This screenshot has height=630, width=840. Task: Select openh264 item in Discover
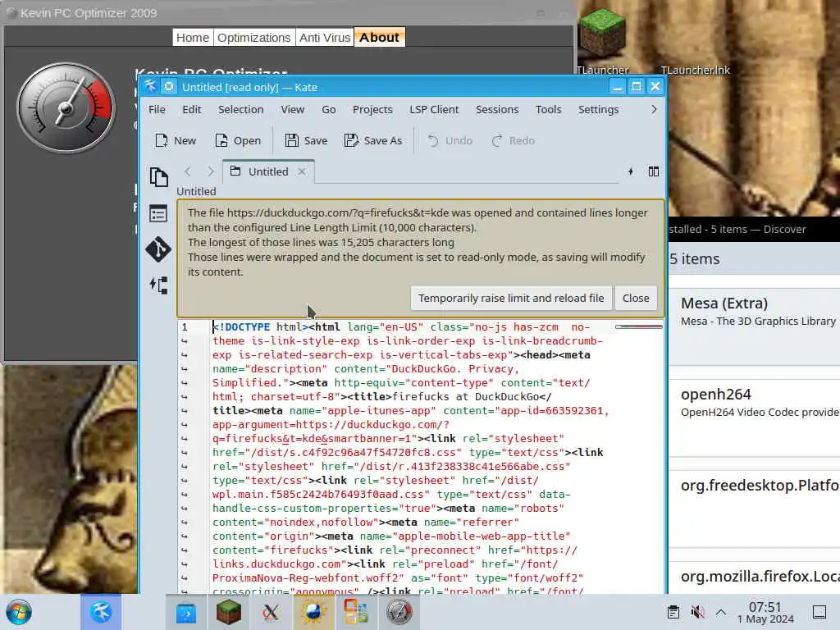[x=755, y=418]
